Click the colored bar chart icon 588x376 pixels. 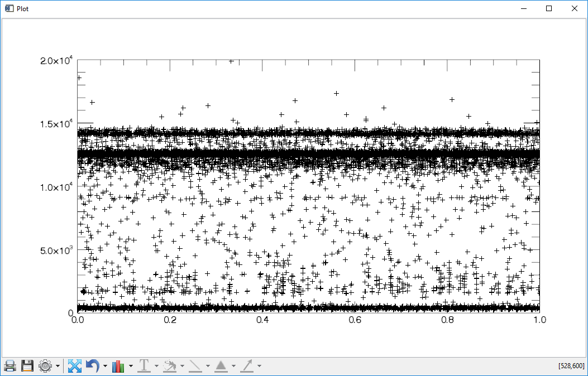[x=118, y=365]
